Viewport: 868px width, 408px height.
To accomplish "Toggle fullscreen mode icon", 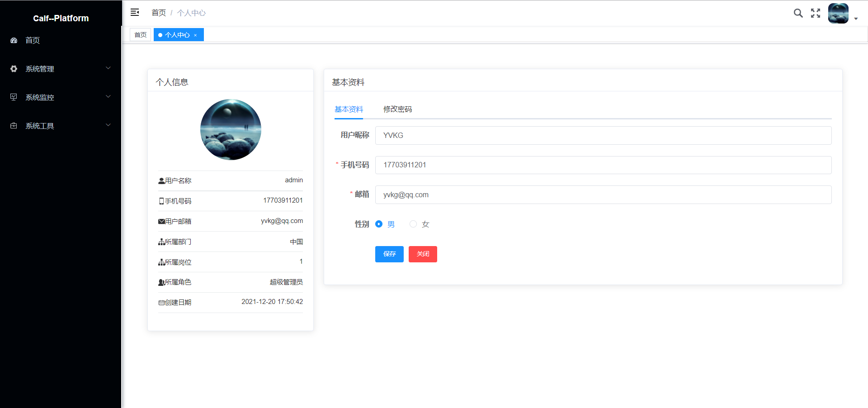I will (816, 13).
